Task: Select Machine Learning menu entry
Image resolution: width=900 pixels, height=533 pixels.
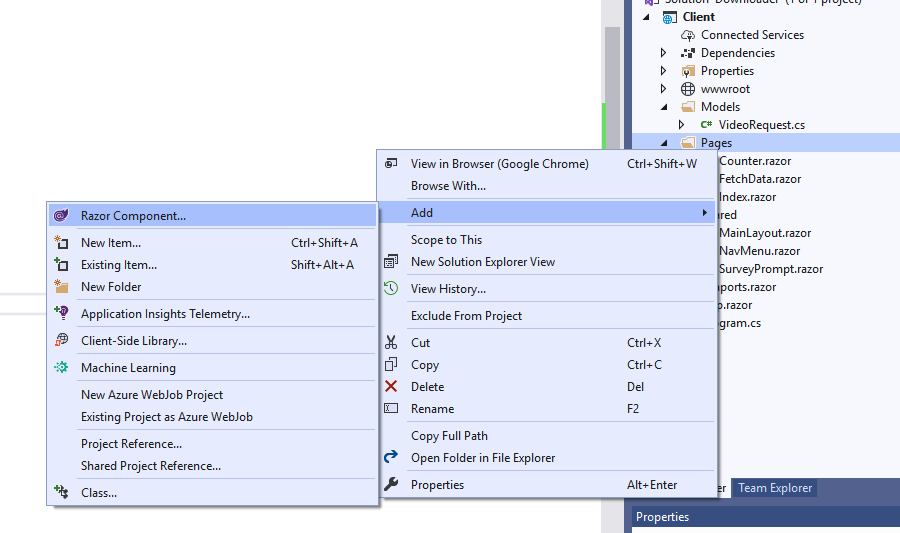Action: 212,367
